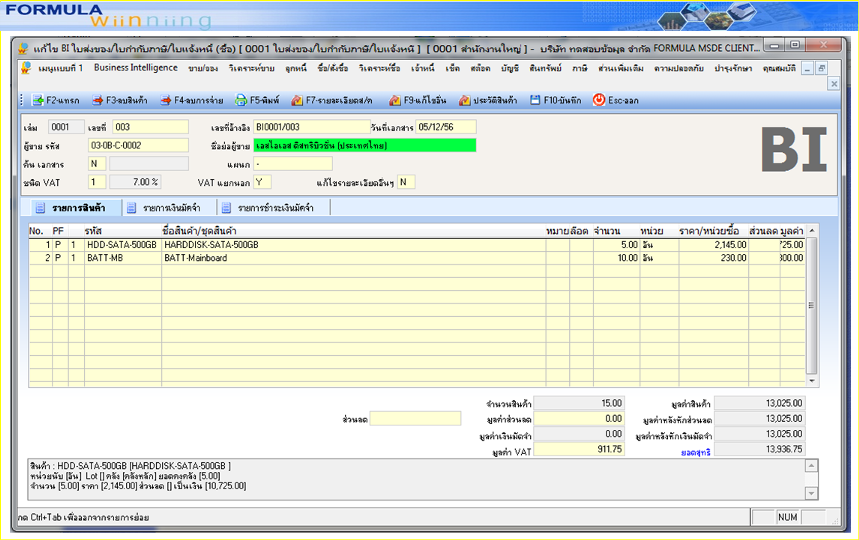Open the เจ้าหนี้ menu
Screen dimensions: 859x540
point(423,68)
